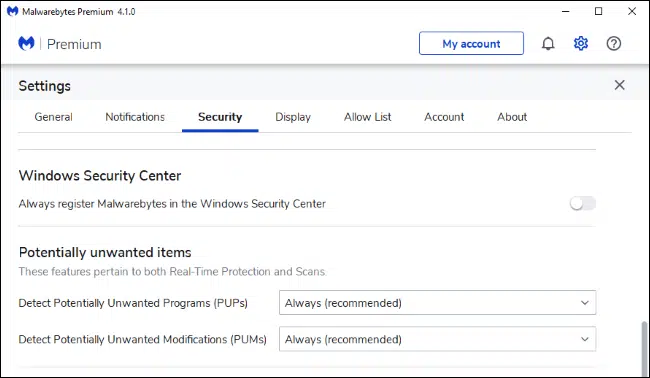Image resolution: width=650 pixels, height=378 pixels.
Task: Click chevron arrow of PUMs combo box
Action: [x=585, y=339]
